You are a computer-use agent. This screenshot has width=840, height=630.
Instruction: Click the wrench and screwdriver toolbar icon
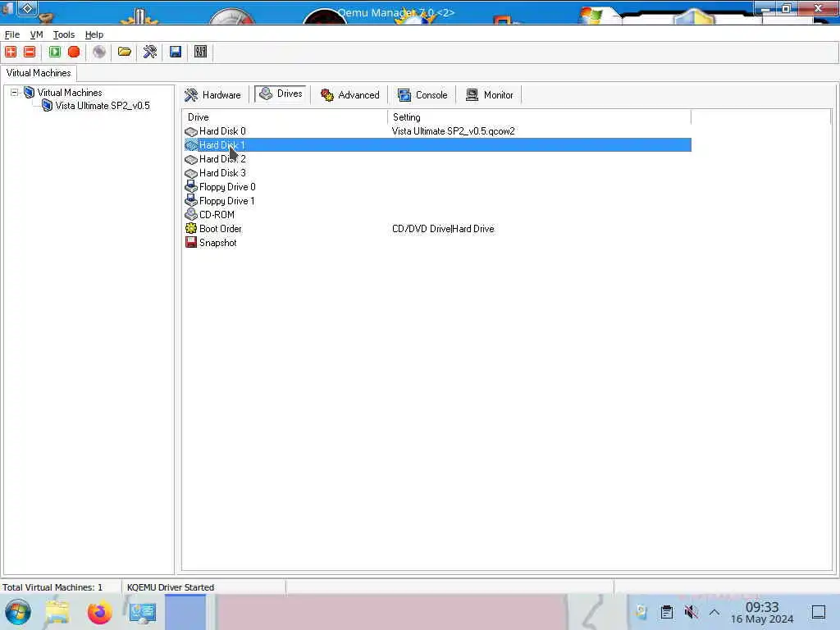(150, 52)
